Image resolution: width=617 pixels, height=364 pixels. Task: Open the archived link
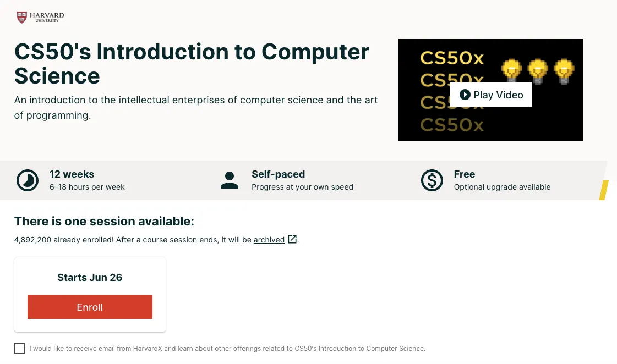pos(269,240)
